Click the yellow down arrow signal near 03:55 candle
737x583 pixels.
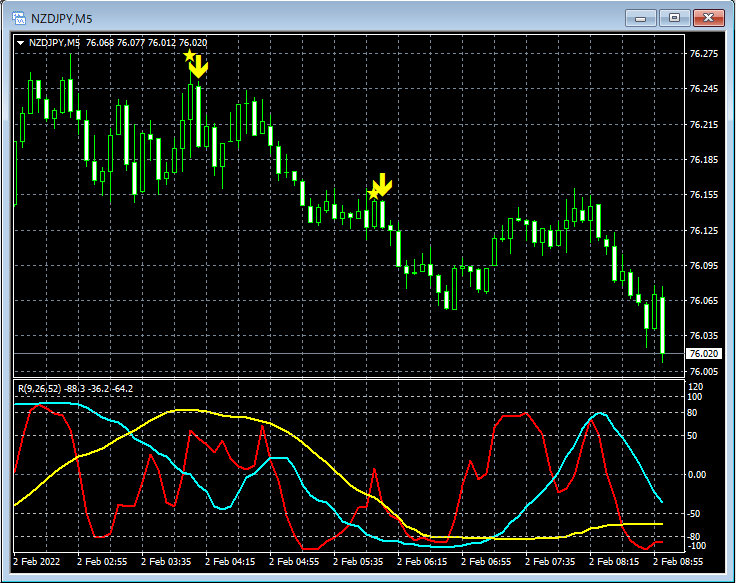[x=199, y=66]
